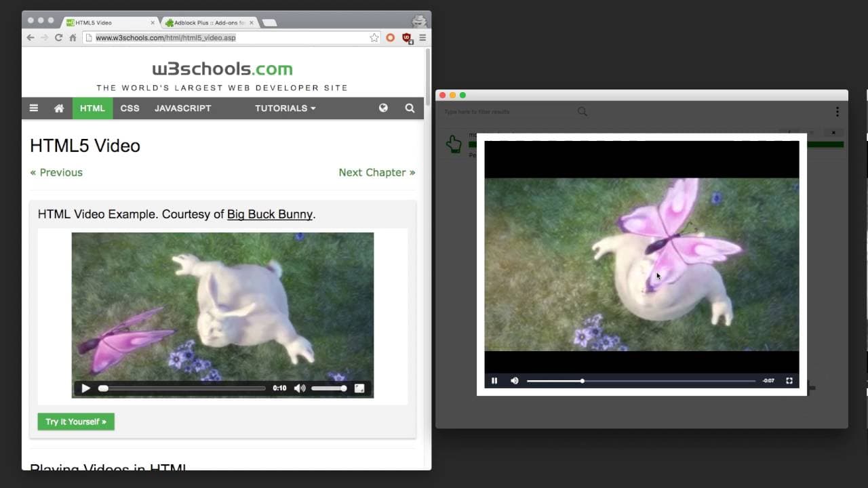The width and height of the screenshot is (868, 488).
Task: Click the green hand icon in right window
Action: click(454, 144)
